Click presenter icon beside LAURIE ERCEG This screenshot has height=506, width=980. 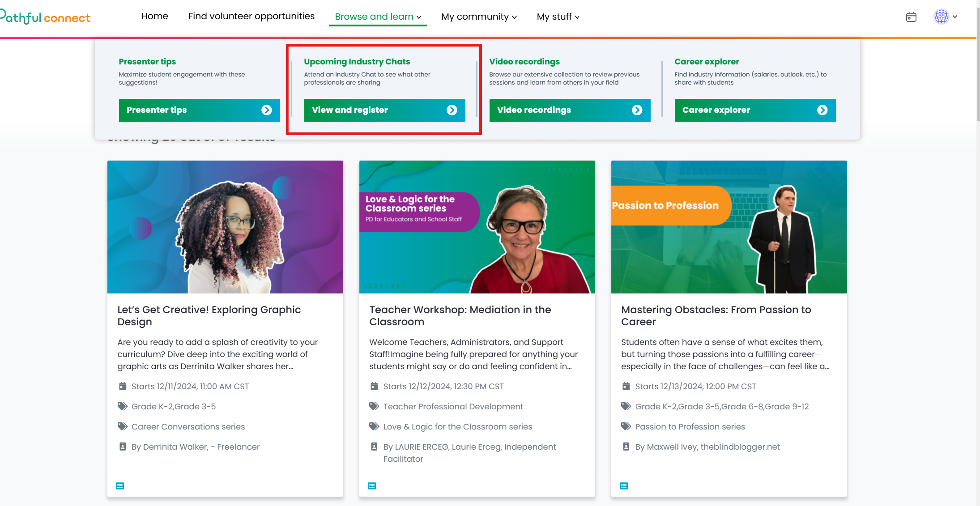click(x=375, y=446)
